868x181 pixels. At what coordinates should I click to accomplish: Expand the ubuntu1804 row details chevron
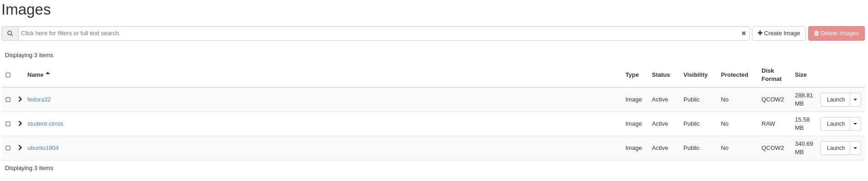point(20,148)
